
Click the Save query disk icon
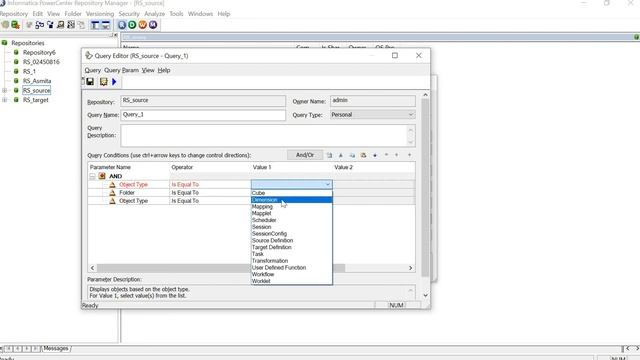point(90,82)
